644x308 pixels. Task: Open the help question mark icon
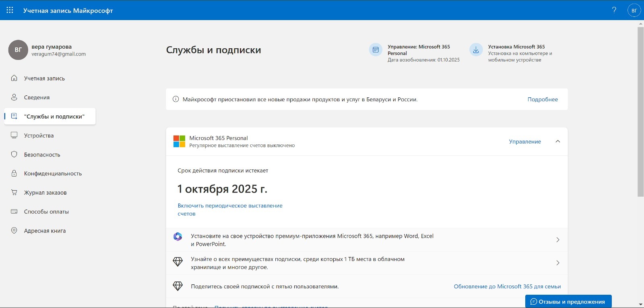(x=614, y=10)
